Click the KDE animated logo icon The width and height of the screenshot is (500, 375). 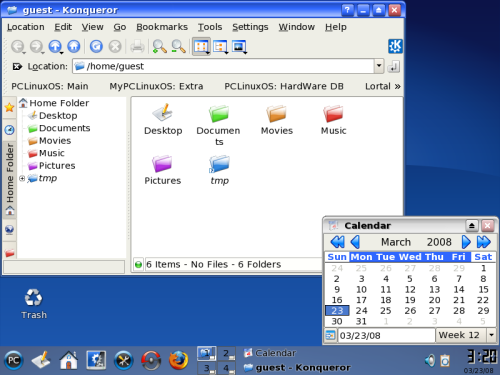pyautogui.click(x=395, y=46)
